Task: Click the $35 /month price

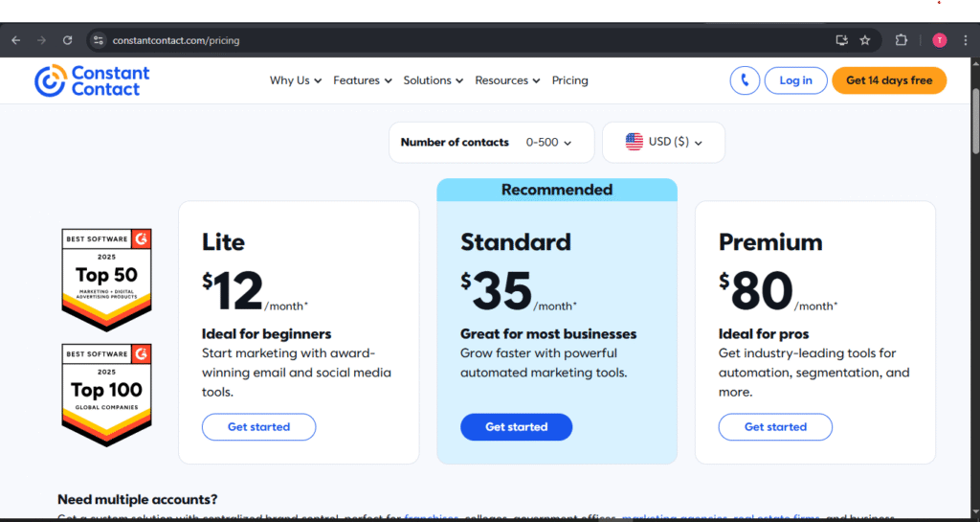Action: [519, 291]
